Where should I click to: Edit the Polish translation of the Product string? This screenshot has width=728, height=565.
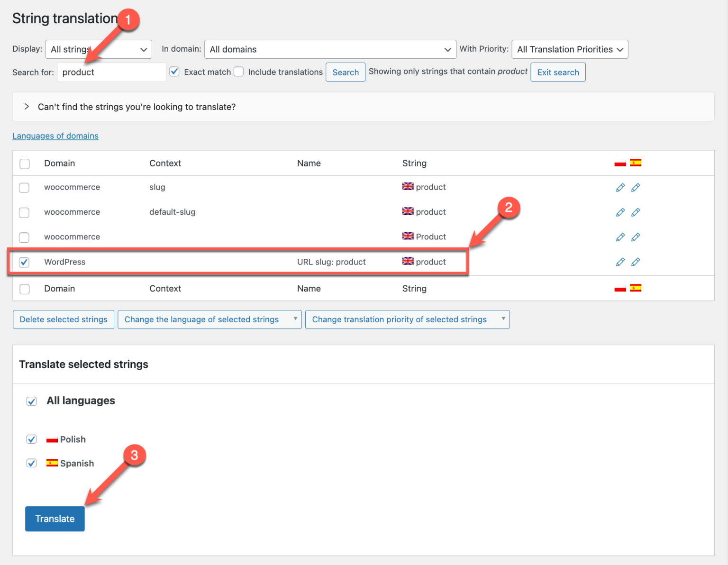[620, 237]
